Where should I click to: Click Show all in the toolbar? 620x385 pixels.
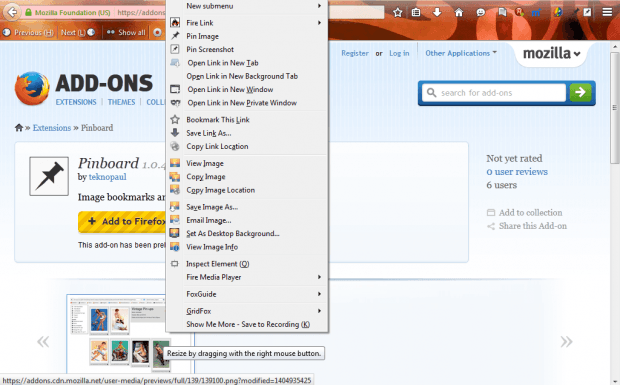[126, 32]
